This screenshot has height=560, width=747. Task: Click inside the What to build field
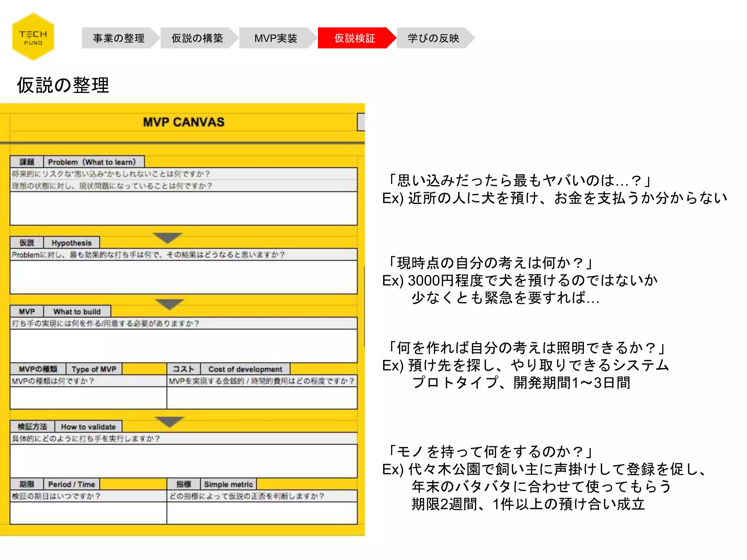(x=183, y=346)
